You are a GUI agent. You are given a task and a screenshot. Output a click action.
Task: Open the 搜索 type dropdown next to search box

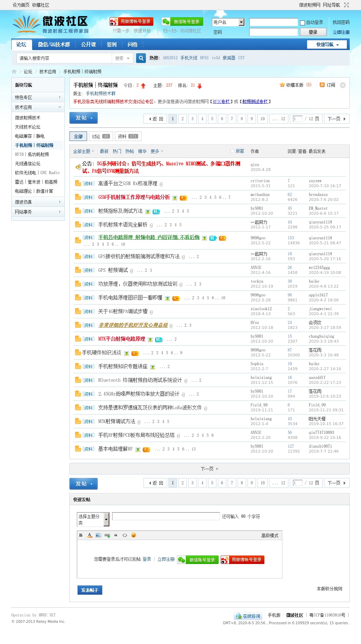[122, 58]
